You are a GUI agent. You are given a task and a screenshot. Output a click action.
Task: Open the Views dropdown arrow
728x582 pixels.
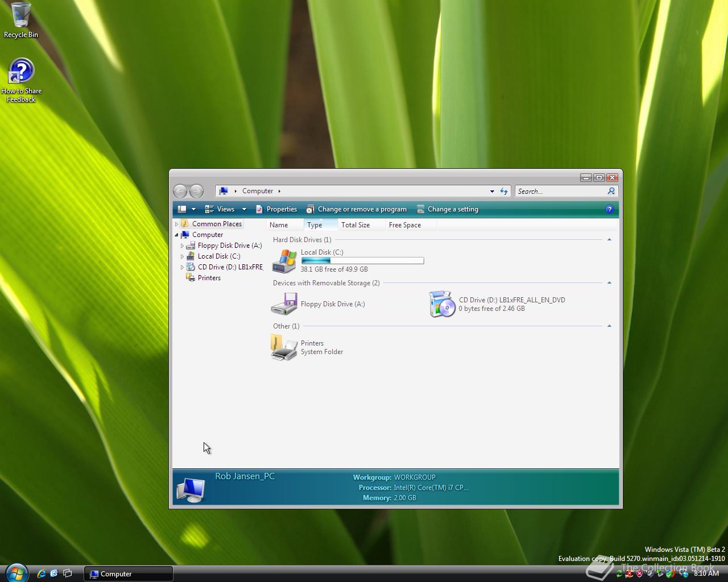click(x=244, y=209)
